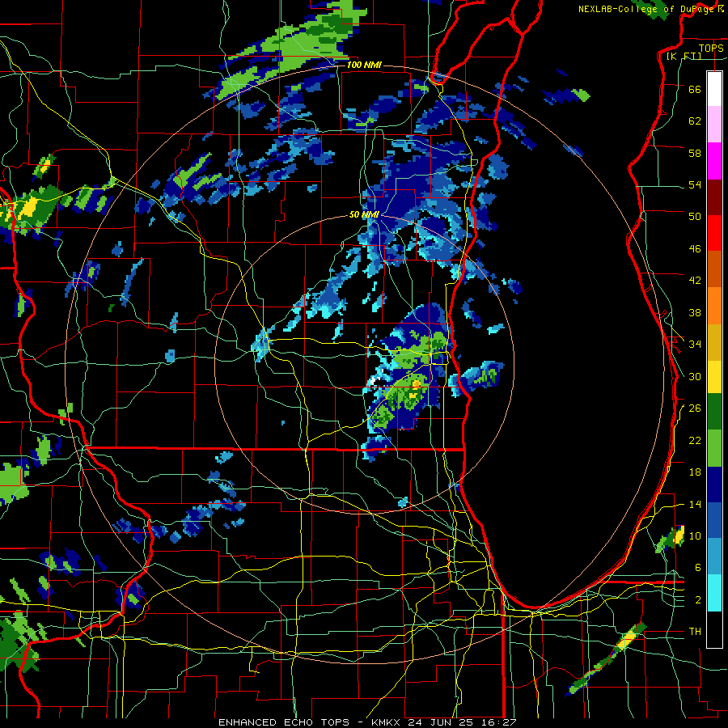Select the dark green legend band
The width and height of the screenshot is (728, 728).
pos(714,412)
